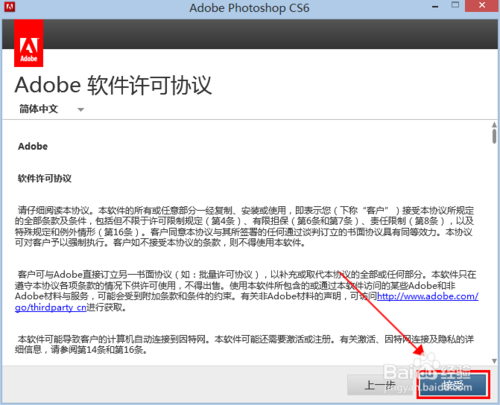Click the 'Adobe Photoshop CS6' window title
Screen dimensions: 500x405
coord(249,8)
